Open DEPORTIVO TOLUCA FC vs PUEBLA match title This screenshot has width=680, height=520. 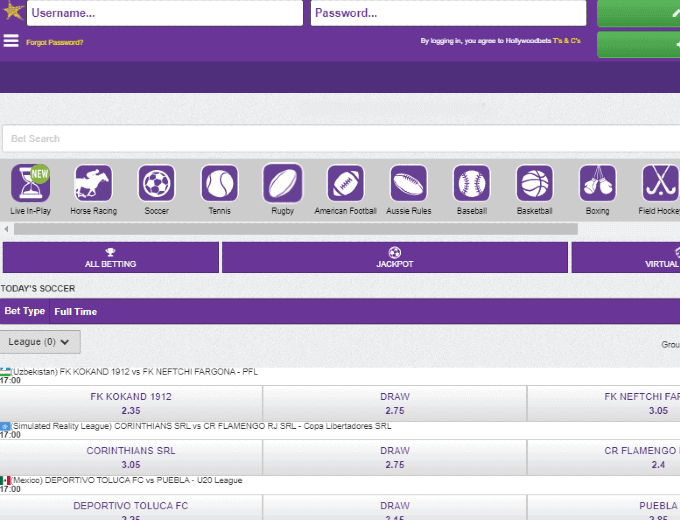coord(127,480)
